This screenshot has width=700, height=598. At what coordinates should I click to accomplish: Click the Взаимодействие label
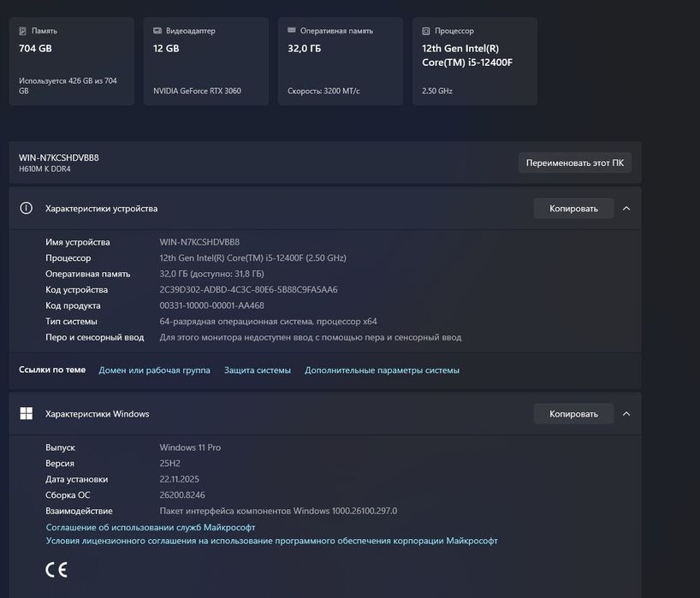tap(79, 511)
